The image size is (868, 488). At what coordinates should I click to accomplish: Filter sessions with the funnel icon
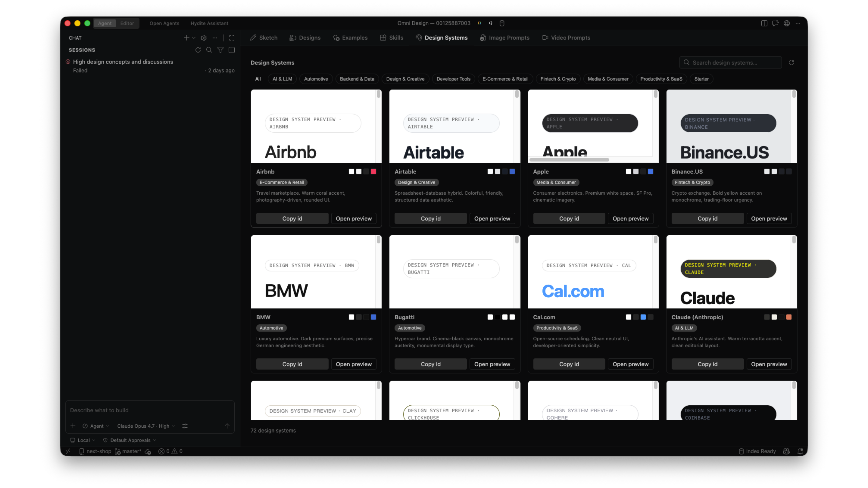pyautogui.click(x=220, y=50)
